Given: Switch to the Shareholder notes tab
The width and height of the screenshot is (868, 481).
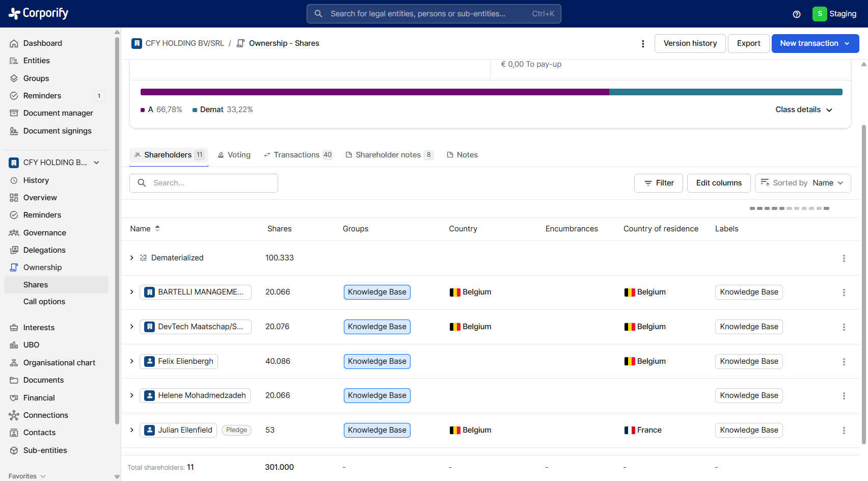Looking at the screenshot, I should tap(389, 155).
